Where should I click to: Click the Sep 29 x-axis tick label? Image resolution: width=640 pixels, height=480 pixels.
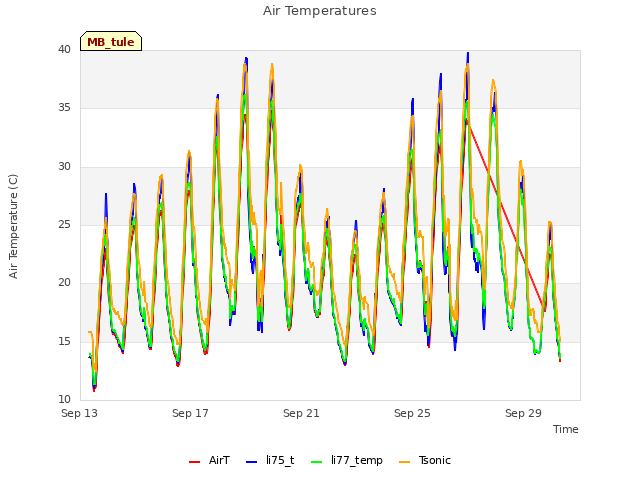pyautogui.click(x=523, y=413)
